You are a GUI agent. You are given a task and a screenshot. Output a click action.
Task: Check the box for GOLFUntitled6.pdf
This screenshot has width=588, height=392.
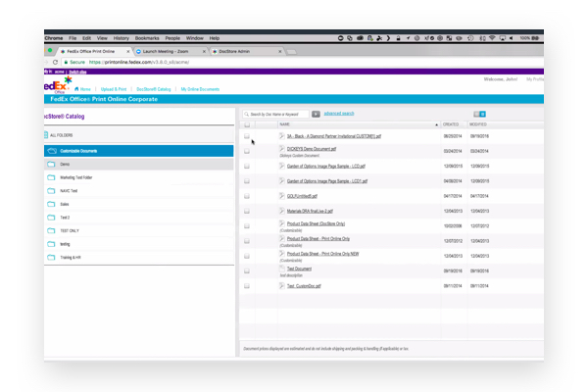pos(247,196)
